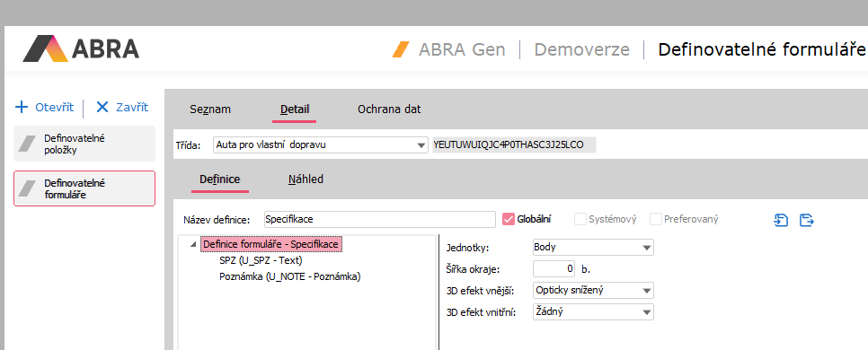Click the X icon next to Zavřít
This screenshot has height=350, width=868.
point(102,107)
